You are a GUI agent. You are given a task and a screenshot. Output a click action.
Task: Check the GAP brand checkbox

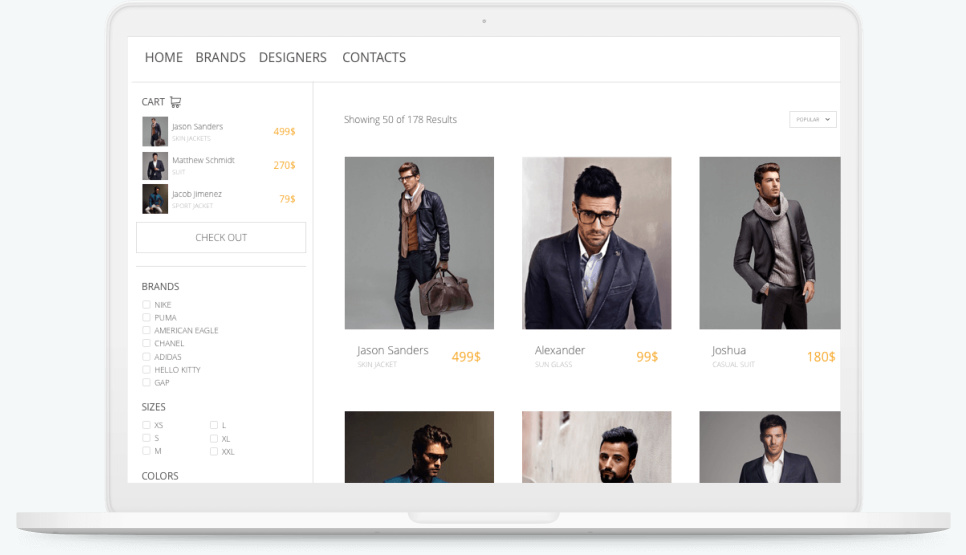[x=146, y=383]
